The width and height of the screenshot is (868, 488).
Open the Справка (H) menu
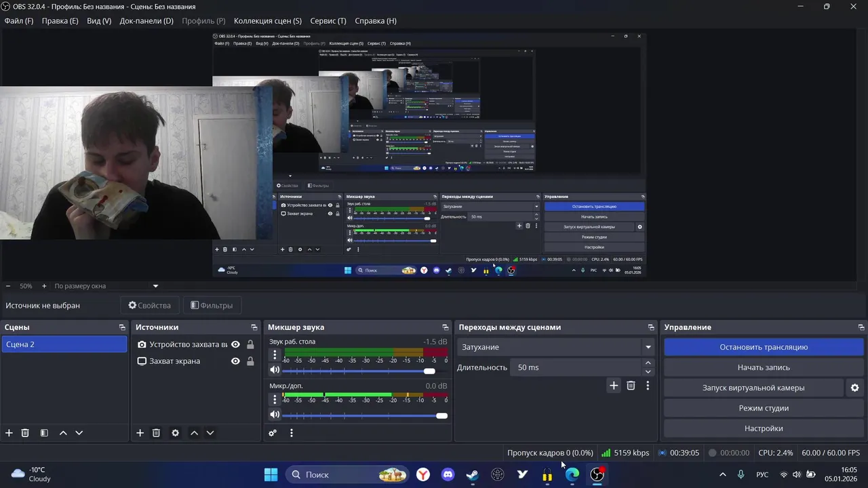[x=376, y=21]
